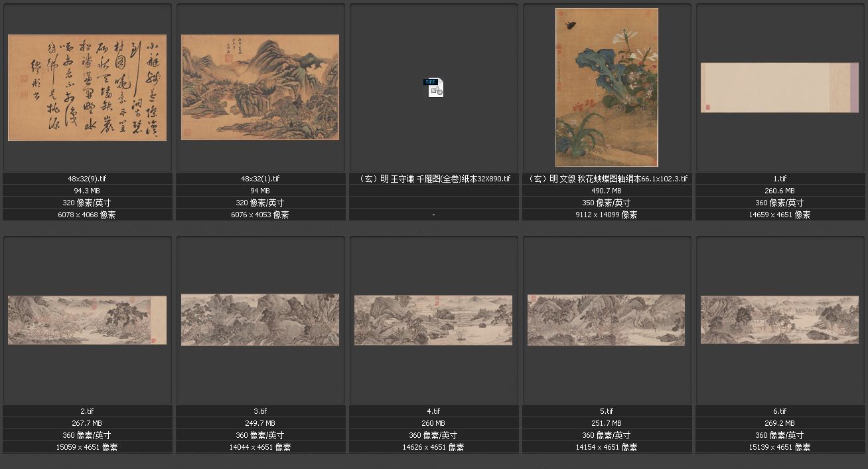Select the mountain landscape thumbnail image of 48x32(1).tif
This screenshot has height=469, width=868.
[x=260, y=88]
